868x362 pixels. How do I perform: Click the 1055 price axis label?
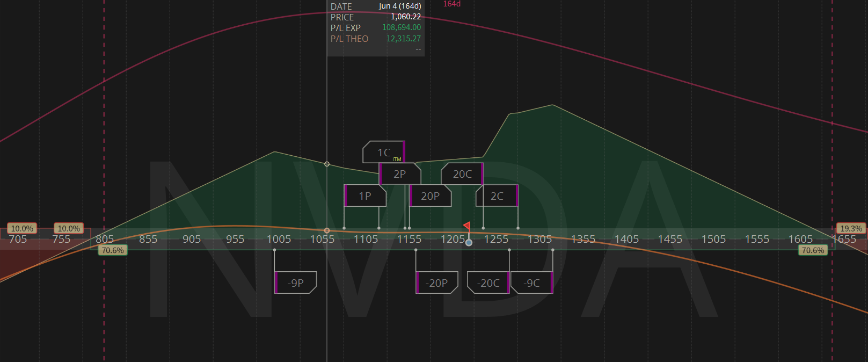pyautogui.click(x=322, y=239)
